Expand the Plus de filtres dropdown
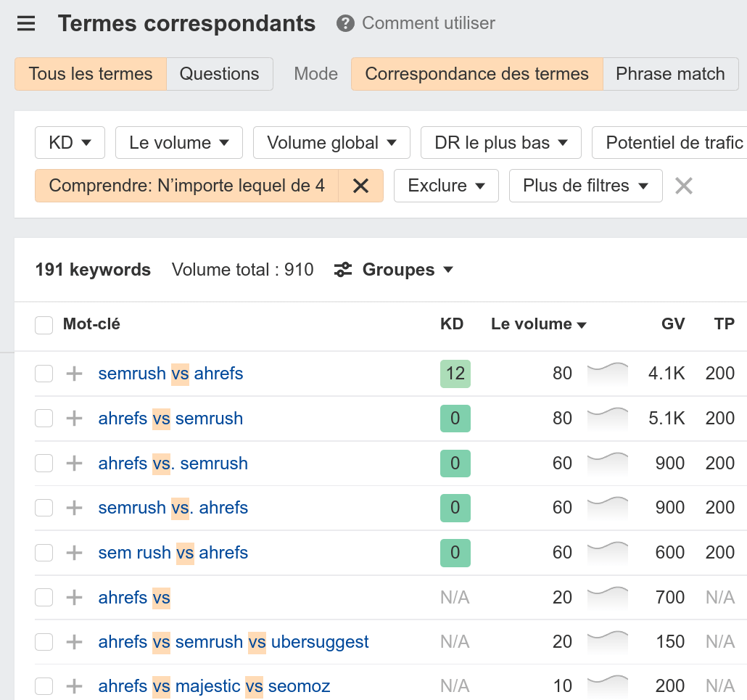Screen dimensions: 747x700 coord(585,186)
